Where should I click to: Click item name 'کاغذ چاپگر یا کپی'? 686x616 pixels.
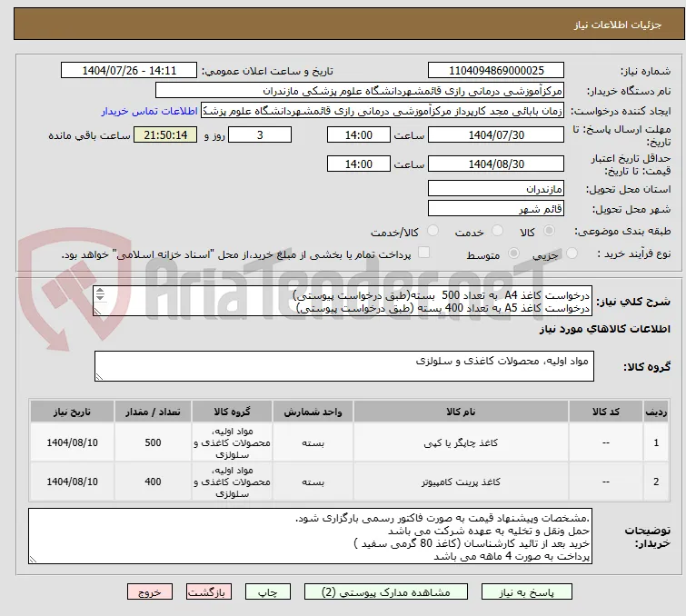coord(461,442)
